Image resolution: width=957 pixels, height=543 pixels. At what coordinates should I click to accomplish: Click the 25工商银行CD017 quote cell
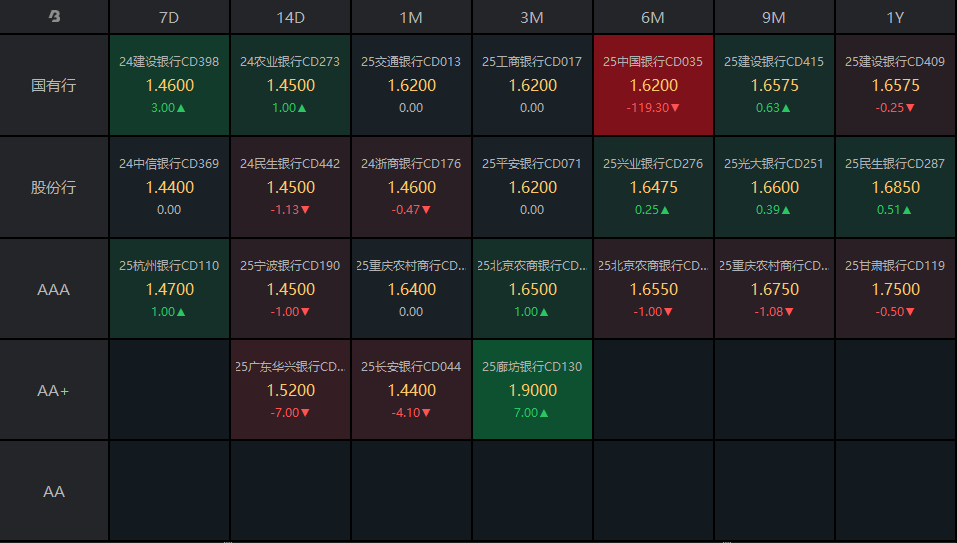tap(532, 85)
